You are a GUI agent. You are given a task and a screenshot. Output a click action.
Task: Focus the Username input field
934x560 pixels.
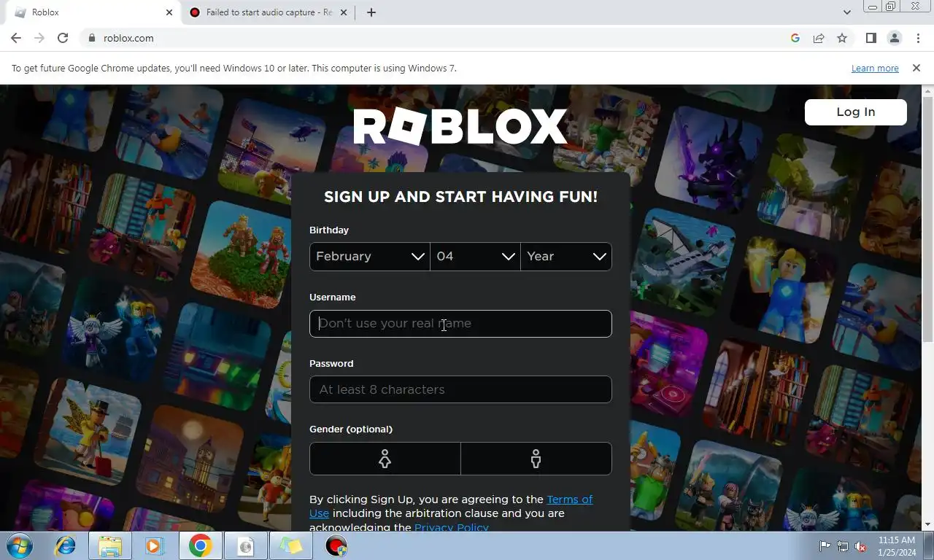click(x=460, y=324)
